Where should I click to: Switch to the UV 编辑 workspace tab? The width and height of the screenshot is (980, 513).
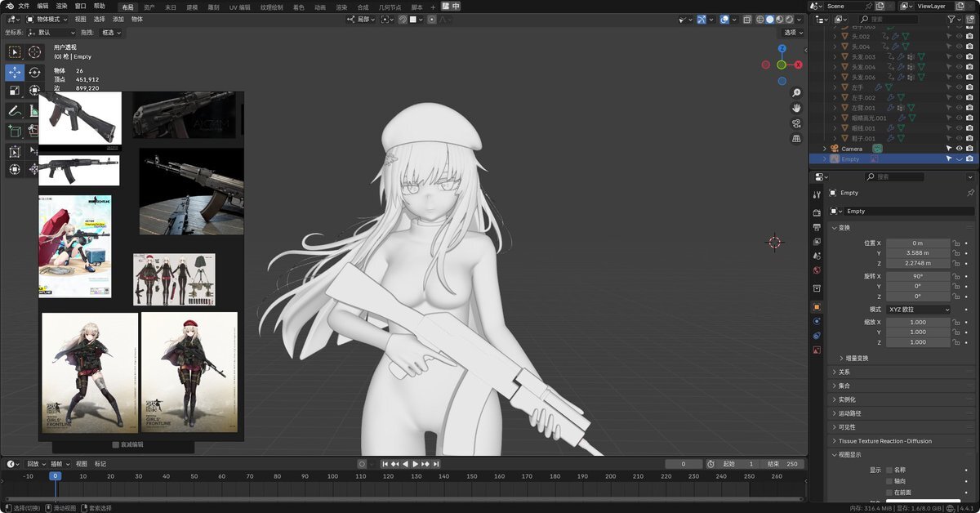(x=240, y=7)
